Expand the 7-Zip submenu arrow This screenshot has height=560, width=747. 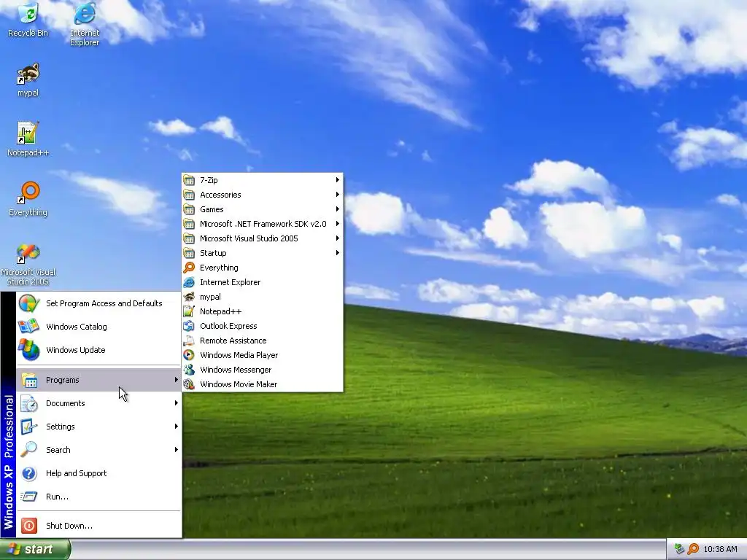337,180
